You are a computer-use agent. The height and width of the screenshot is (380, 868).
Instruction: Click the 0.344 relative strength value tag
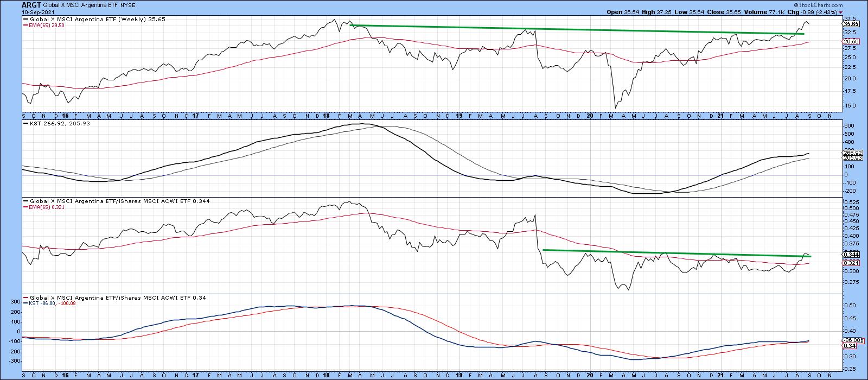pos(850,255)
